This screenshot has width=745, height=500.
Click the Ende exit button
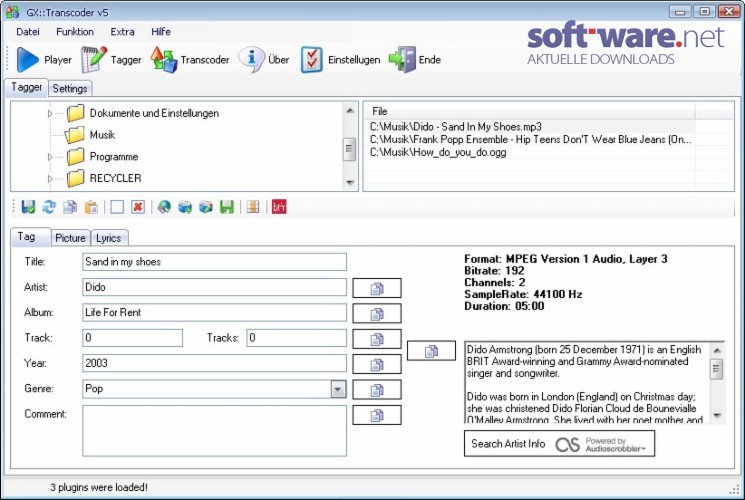[x=415, y=60]
